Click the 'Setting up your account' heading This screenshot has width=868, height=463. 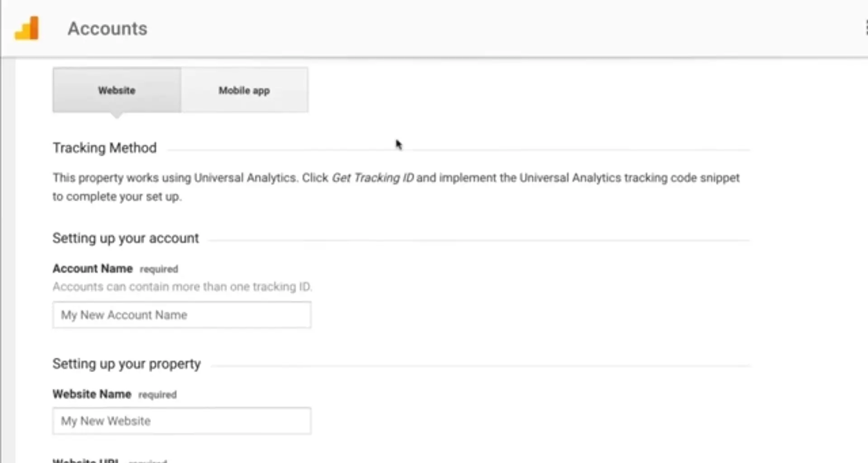tap(125, 238)
